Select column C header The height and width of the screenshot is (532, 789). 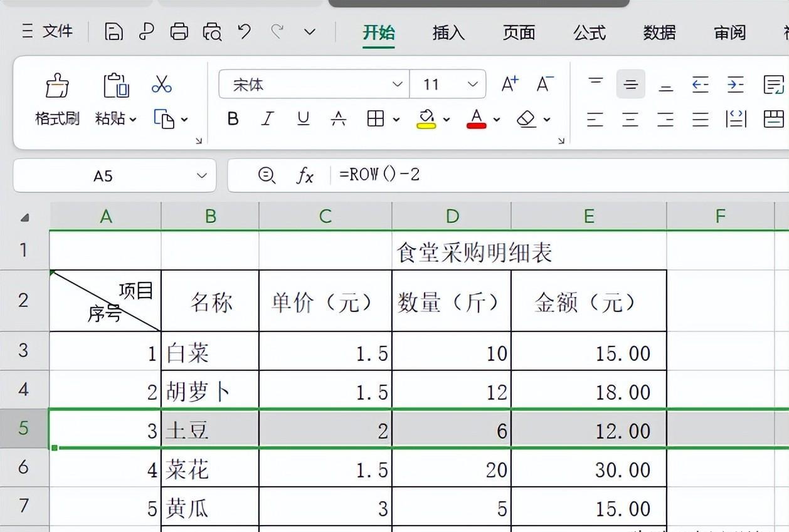[325, 217]
